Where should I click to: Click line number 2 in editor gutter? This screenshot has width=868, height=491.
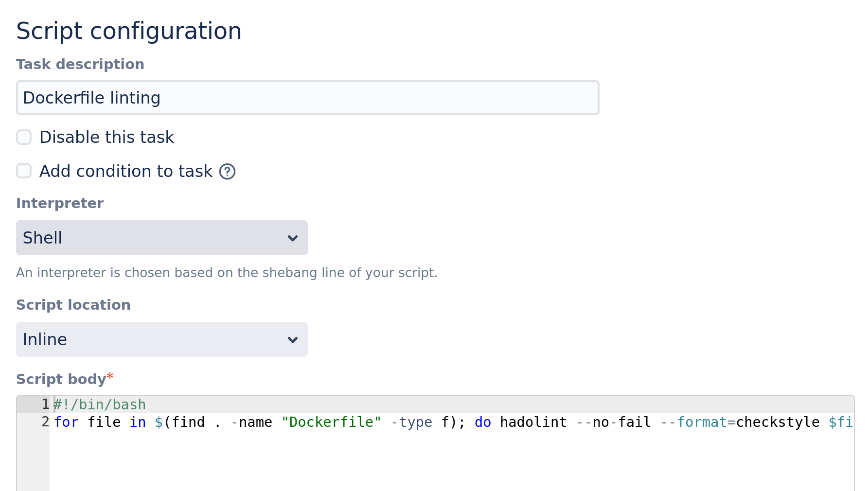click(45, 422)
